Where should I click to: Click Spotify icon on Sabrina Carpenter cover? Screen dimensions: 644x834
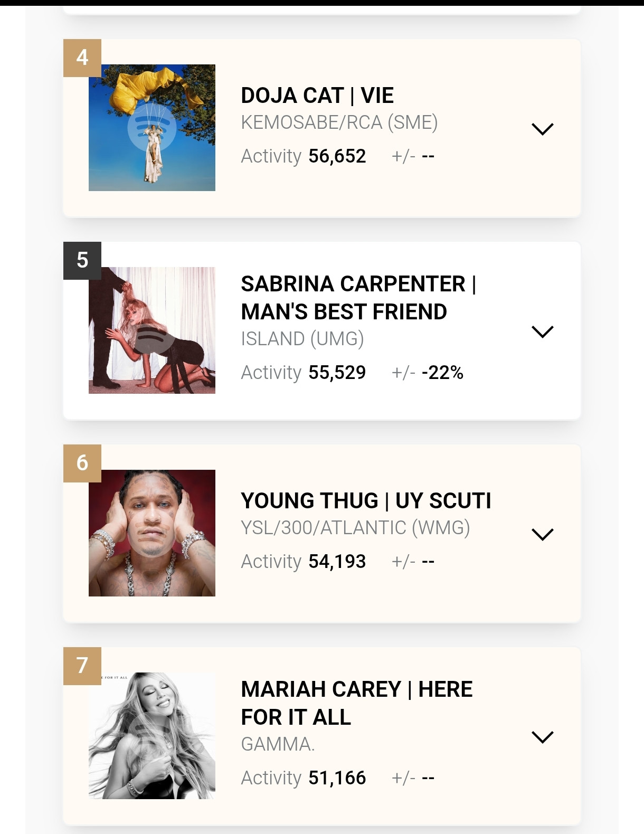click(x=152, y=330)
